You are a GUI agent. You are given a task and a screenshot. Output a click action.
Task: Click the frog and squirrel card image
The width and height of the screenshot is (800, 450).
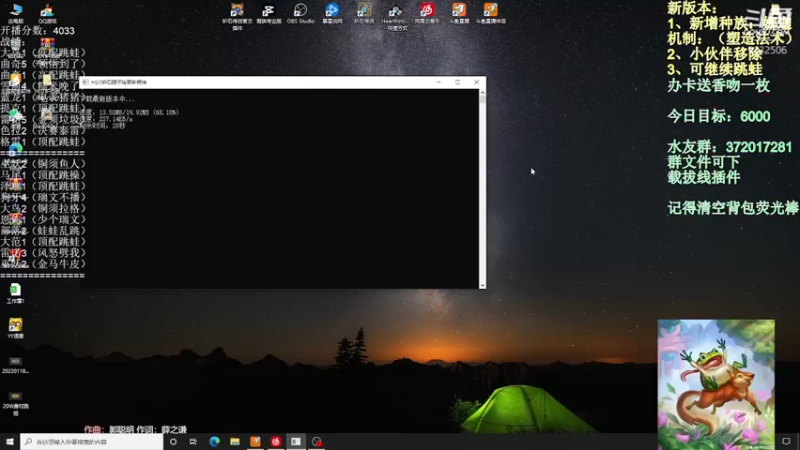click(716, 385)
